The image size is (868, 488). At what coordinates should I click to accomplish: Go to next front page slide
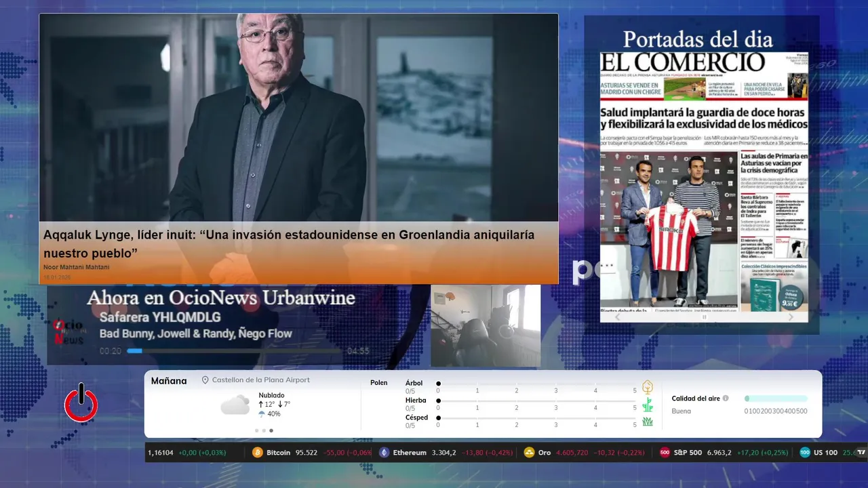[791, 317]
